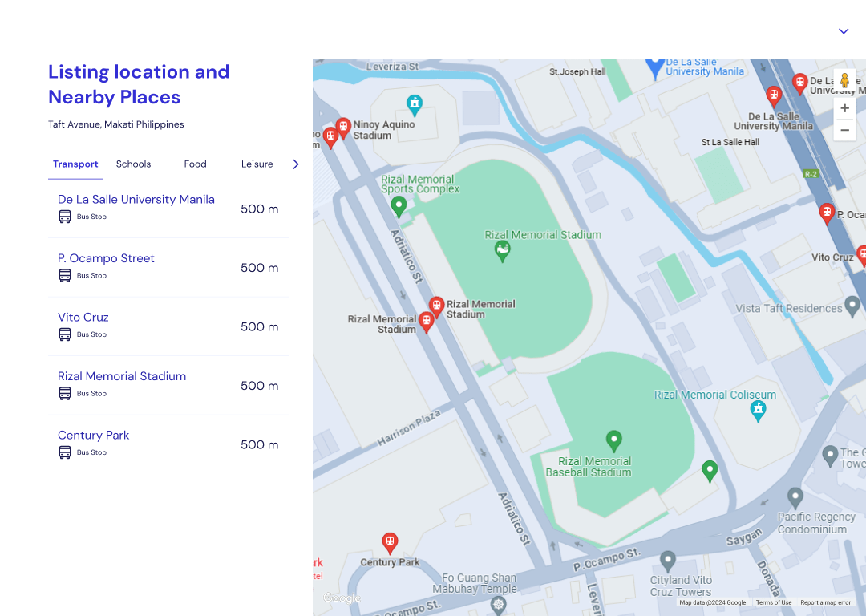Click the Google logo on the map
Viewport: 866px width, 616px height.
(x=342, y=598)
